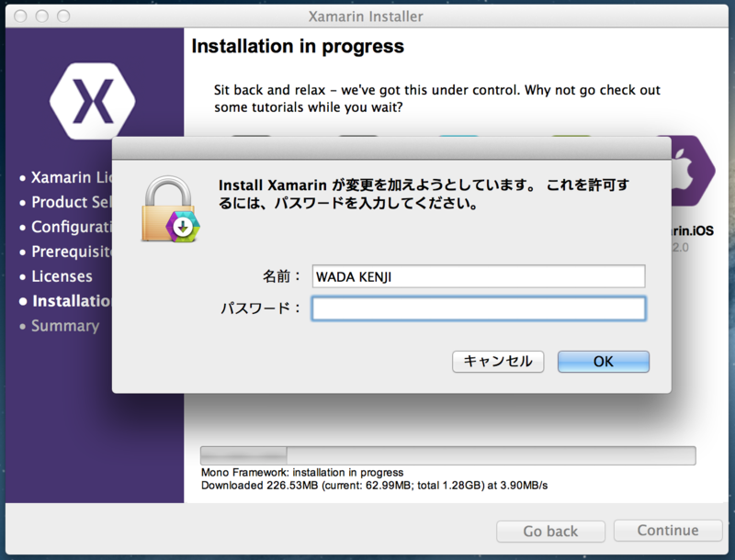The width and height of the screenshot is (735, 560).
Task: Click the 'Downloaded 226.53MB' status line
Action: pos(374,485)
